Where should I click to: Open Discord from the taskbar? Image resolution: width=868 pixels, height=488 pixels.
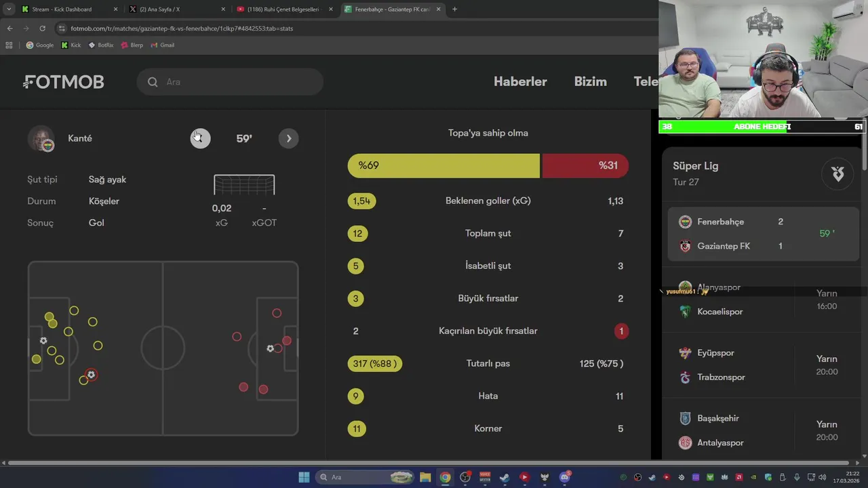click(565, 477)
